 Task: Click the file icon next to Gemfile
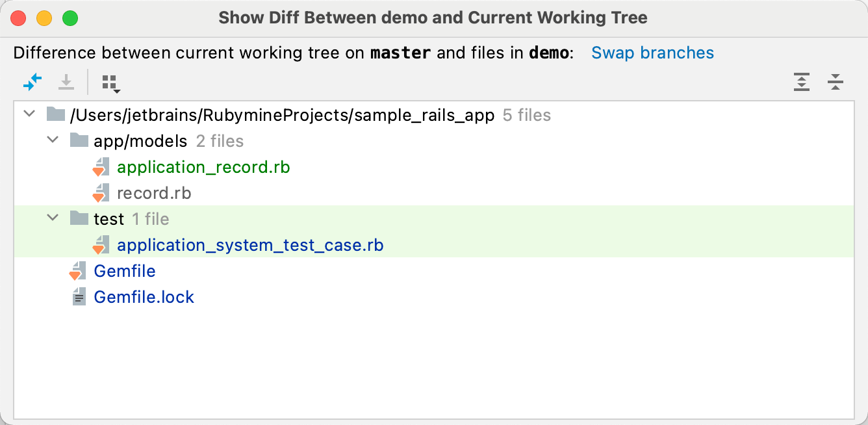point(77,271)
